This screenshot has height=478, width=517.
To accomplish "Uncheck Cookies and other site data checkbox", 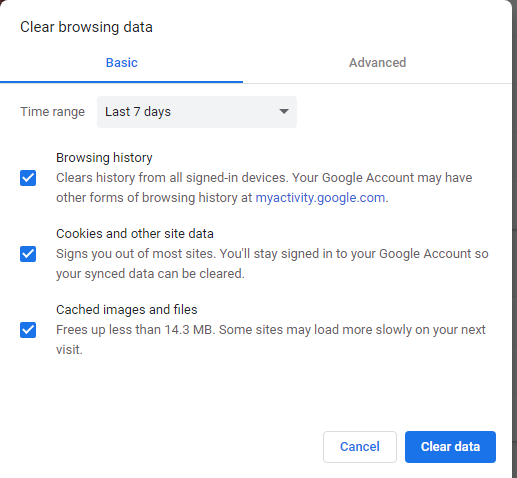I will click(x=28, y=254).
